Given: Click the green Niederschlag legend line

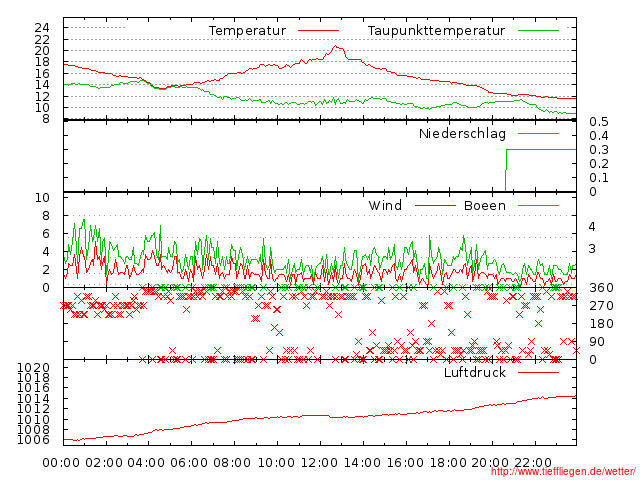Looking at the screenshot, I should 538,133.
